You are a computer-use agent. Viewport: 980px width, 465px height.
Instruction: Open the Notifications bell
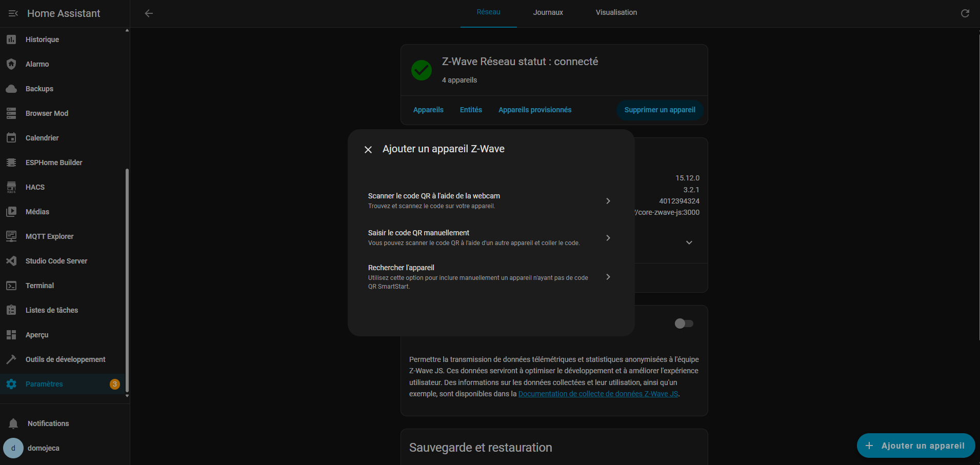pyautogui.click(x=14, y=423)
